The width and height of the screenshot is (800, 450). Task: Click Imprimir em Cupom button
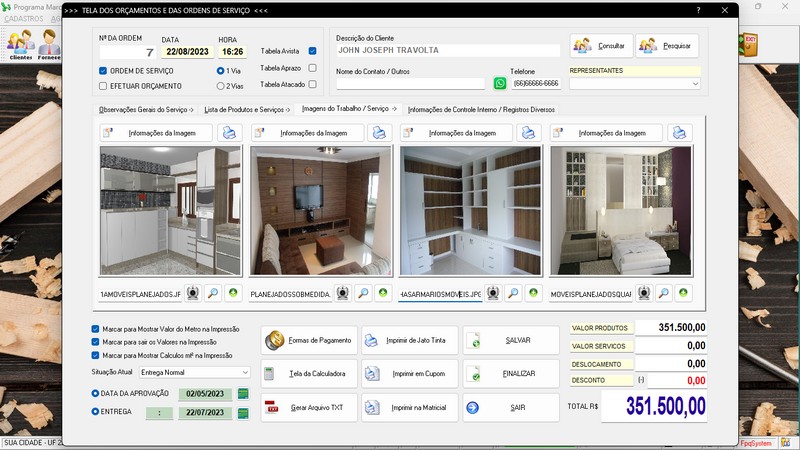click(410, 374)
